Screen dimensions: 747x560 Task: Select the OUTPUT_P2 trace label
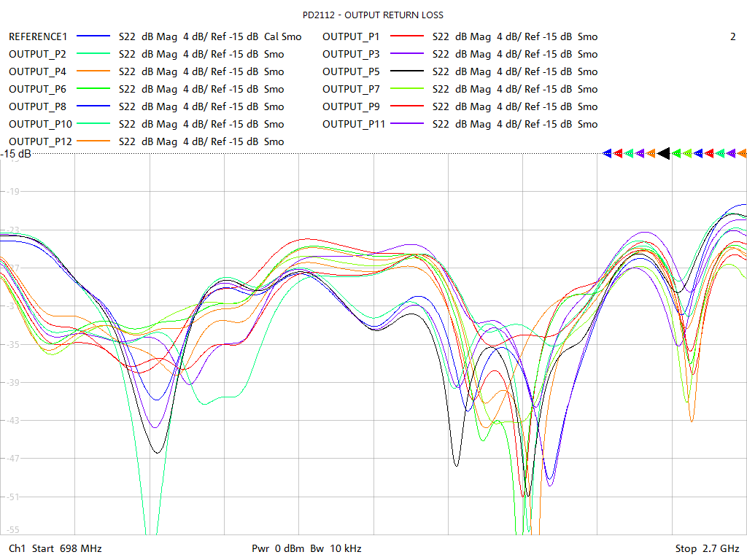click(x=38, y=54)
